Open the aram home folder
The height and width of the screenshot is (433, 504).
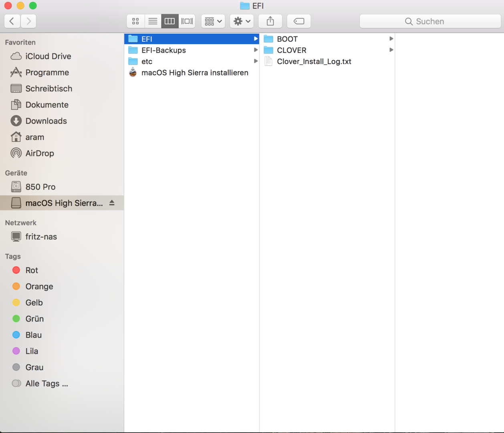tap(62, 137)
